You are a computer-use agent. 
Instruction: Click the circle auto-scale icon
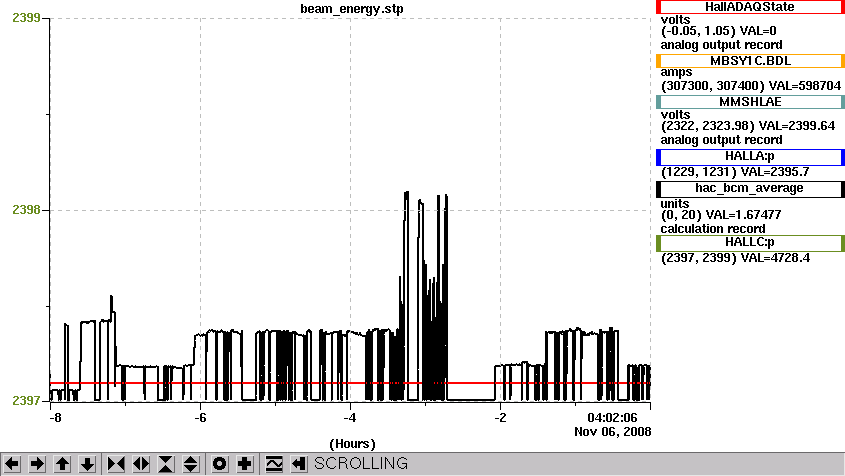click(x=220, y=464)
